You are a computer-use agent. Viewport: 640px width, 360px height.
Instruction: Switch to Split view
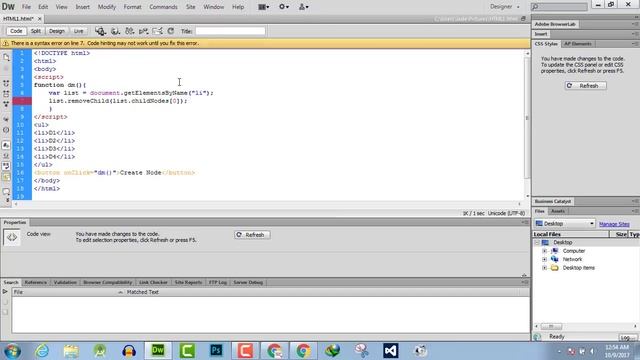[x=36, y=31]
